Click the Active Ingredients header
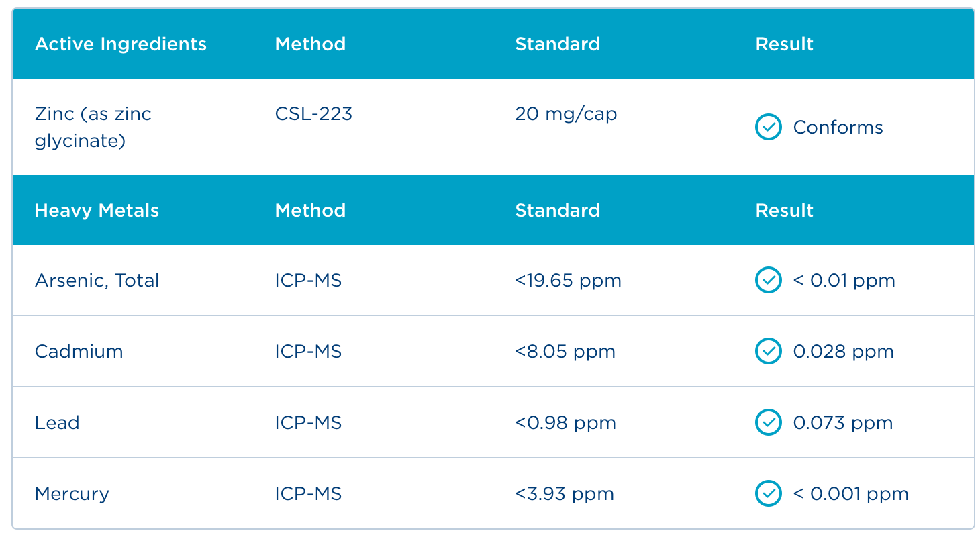The image size is (980, 537). click(121, 44)
